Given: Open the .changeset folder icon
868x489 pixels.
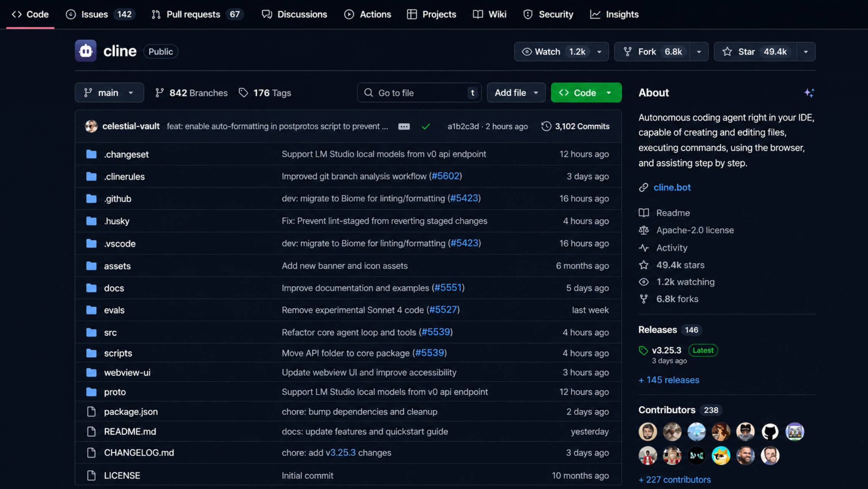Looking at the screenshot, I should 91,154.
